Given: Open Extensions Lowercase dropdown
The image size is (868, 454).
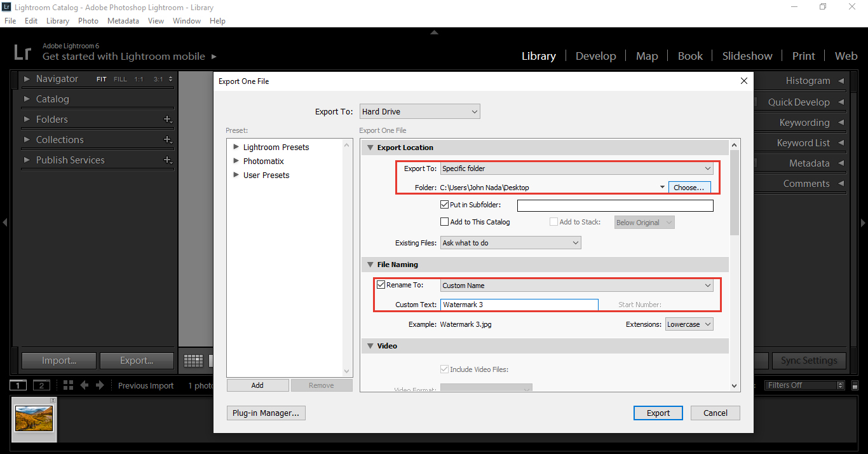Looking at the screenshot, I should coord(689,324).
